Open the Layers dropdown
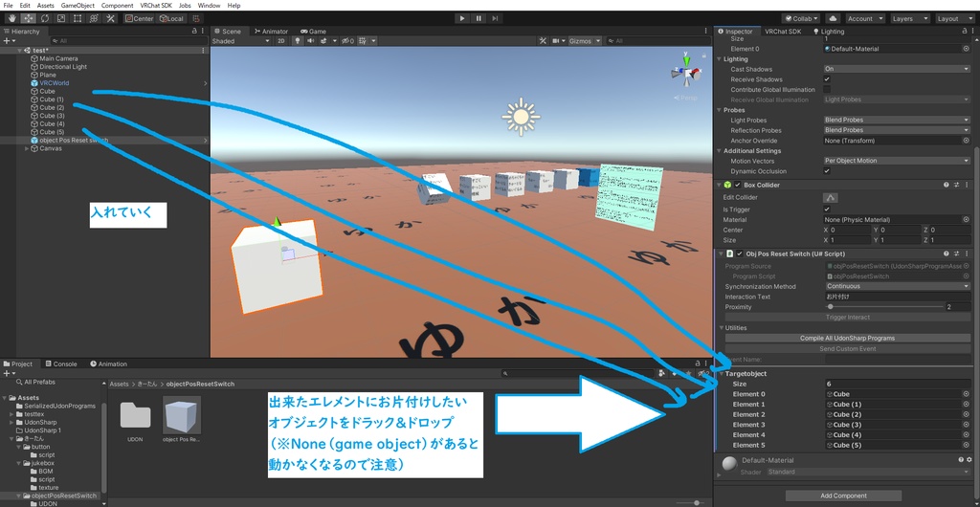 [x=910, y=18]
